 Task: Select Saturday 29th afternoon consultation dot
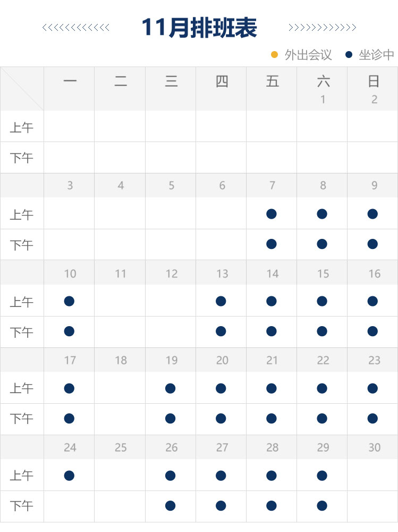click(322, 505)
